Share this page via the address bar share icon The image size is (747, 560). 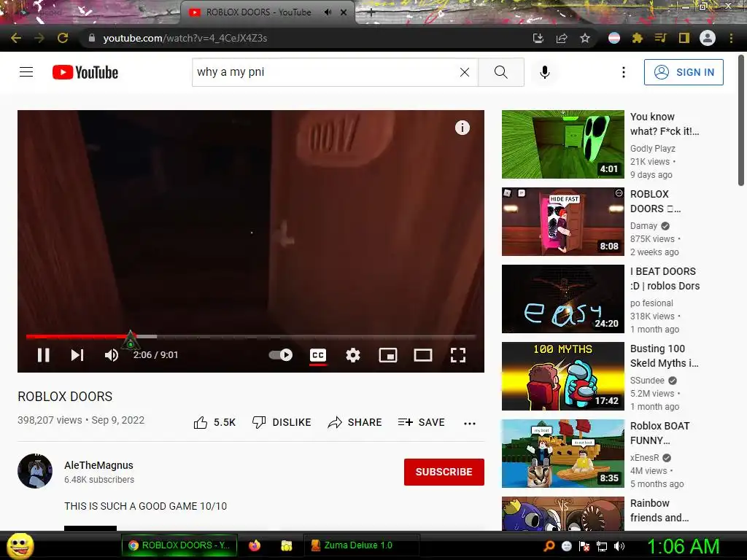pos(562,38)
